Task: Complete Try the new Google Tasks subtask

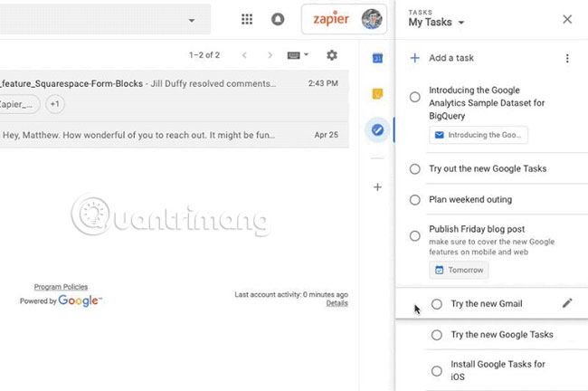Action: point(437,335)
